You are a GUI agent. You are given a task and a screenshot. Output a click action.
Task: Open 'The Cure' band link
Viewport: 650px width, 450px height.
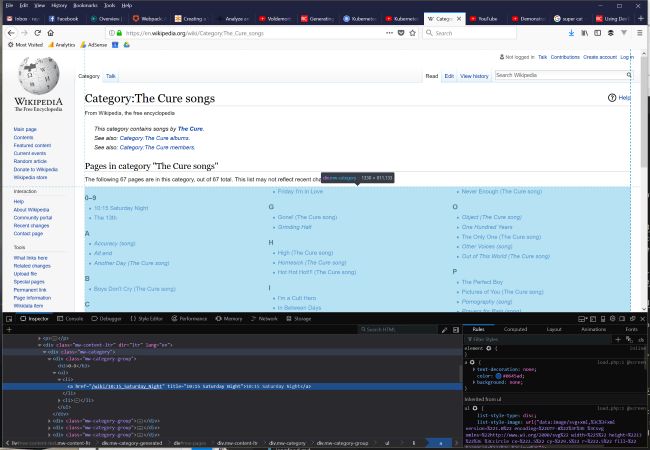point(190,129)
